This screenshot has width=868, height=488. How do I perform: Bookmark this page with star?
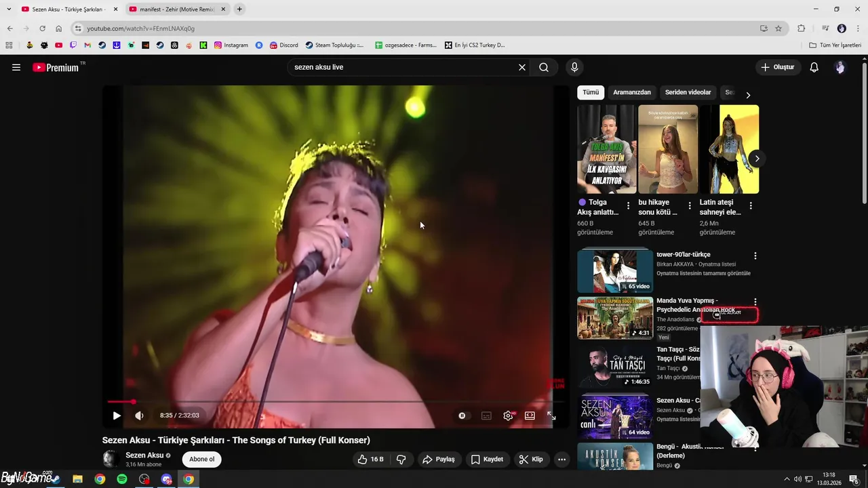[x=778, y=28]
